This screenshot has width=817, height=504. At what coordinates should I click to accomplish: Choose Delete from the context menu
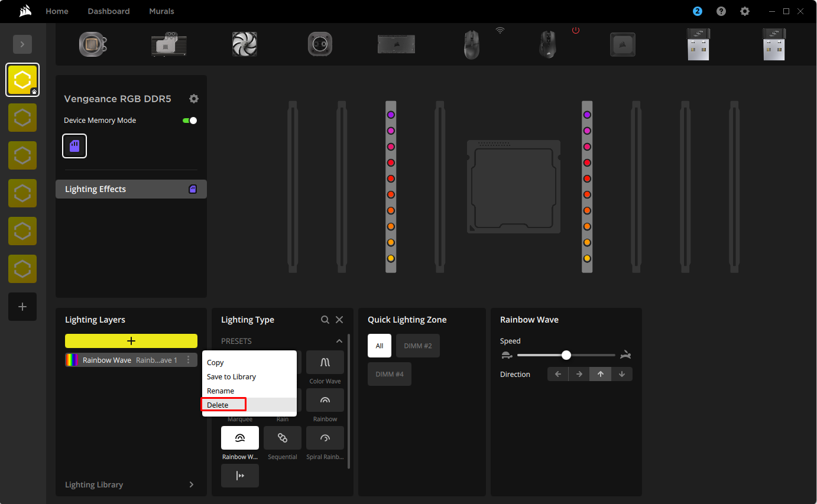[x=249, y=405]
